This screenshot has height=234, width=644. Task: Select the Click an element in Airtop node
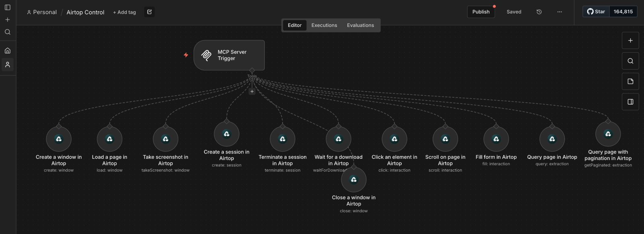tap(394, 139)
